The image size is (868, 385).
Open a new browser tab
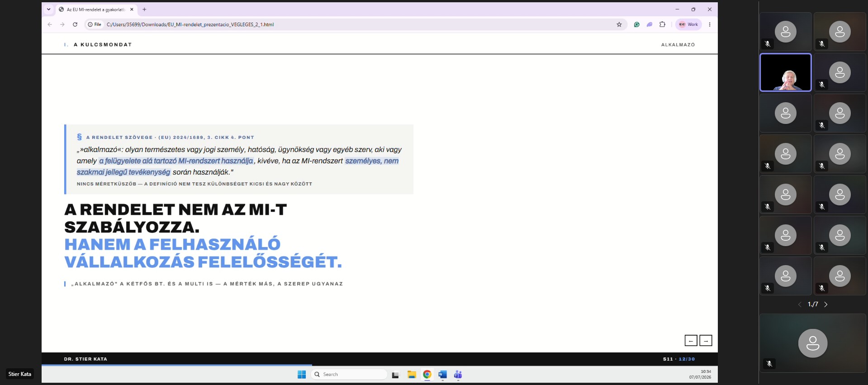pyautogui.click(x=144, y=10)
